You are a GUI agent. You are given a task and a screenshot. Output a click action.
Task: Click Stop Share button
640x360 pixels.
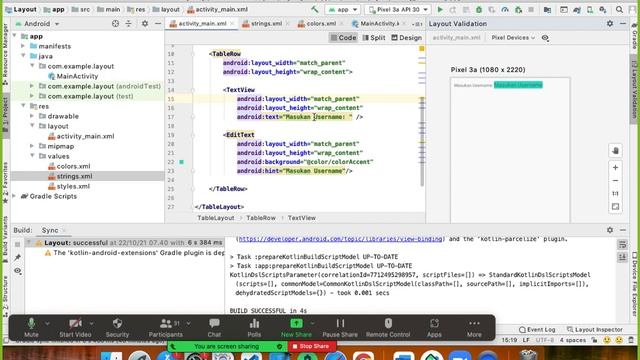[311, 346]
